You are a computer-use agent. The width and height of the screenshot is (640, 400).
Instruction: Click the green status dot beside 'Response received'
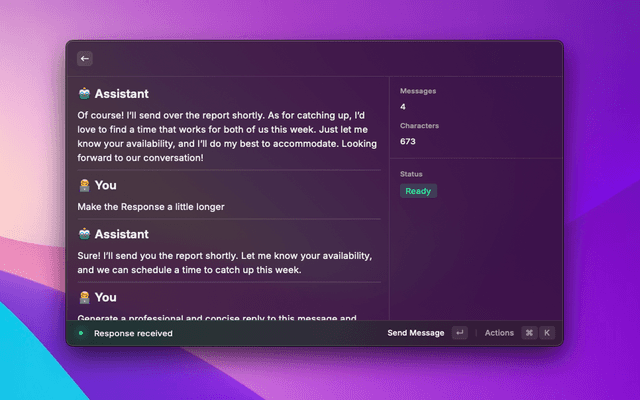[x=81, y=333]
